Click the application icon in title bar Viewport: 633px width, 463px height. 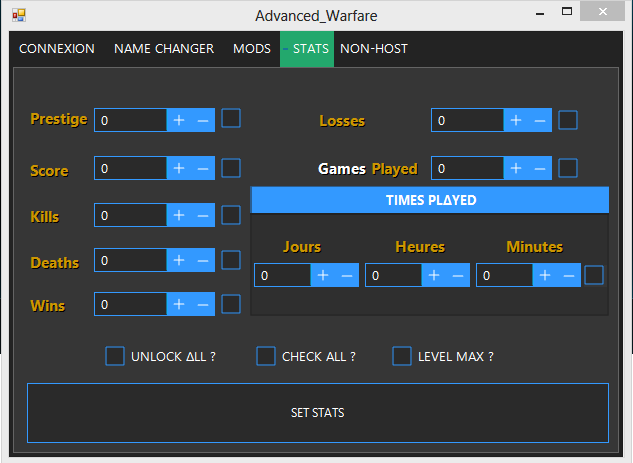pos(19,15)
